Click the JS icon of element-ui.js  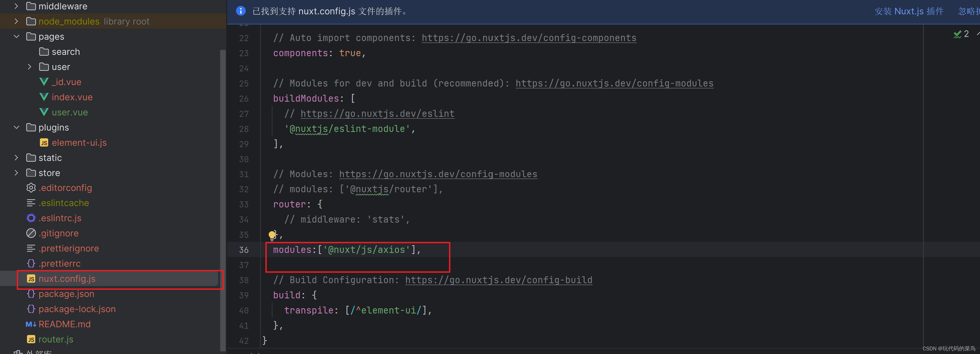(x=44, y=143)
